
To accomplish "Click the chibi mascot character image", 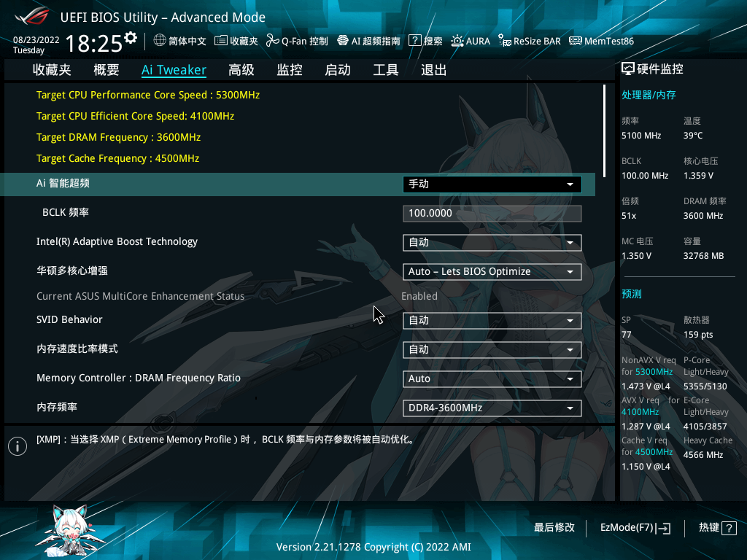I will point(71,532).
